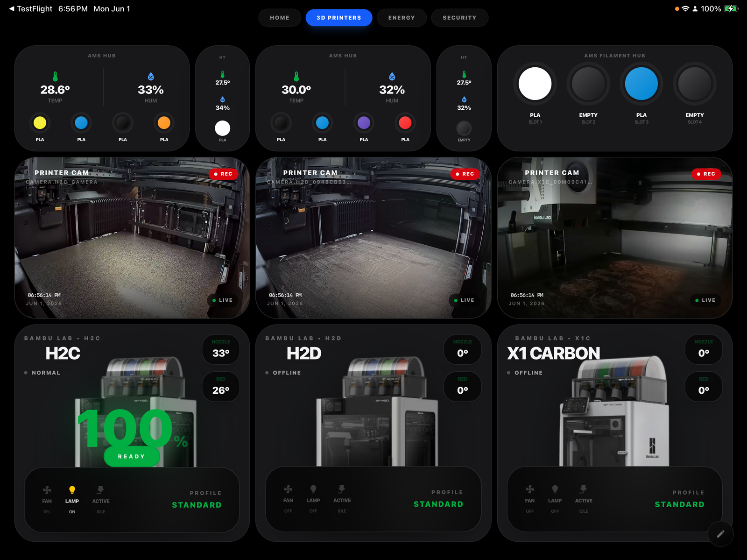747x560 pixels.
Task: Toggle the X1 Carbon lamp bulb
Action: pos(555,489)
